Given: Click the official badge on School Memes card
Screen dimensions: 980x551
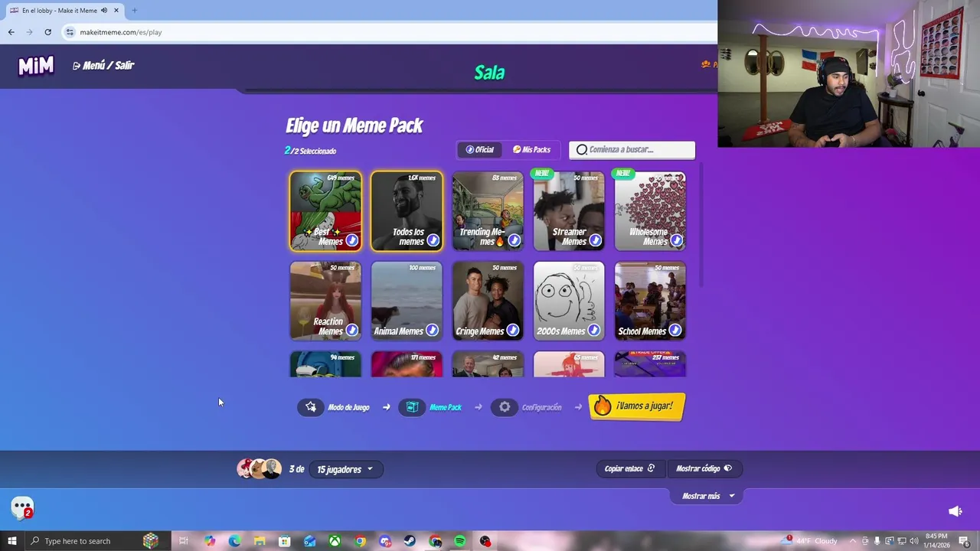Looking at the screenshot, I should 675,331.
